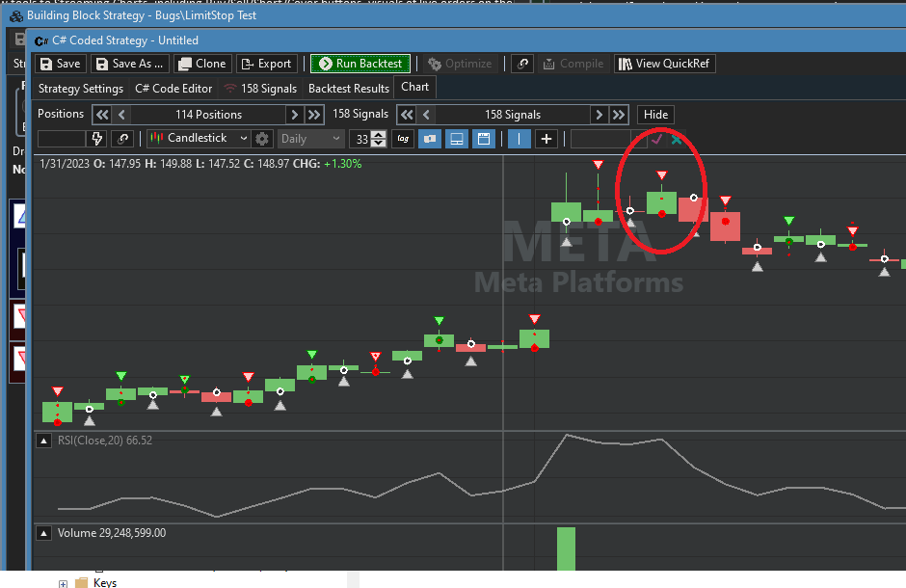Open the 158 Signals tab

pos(260,89)
